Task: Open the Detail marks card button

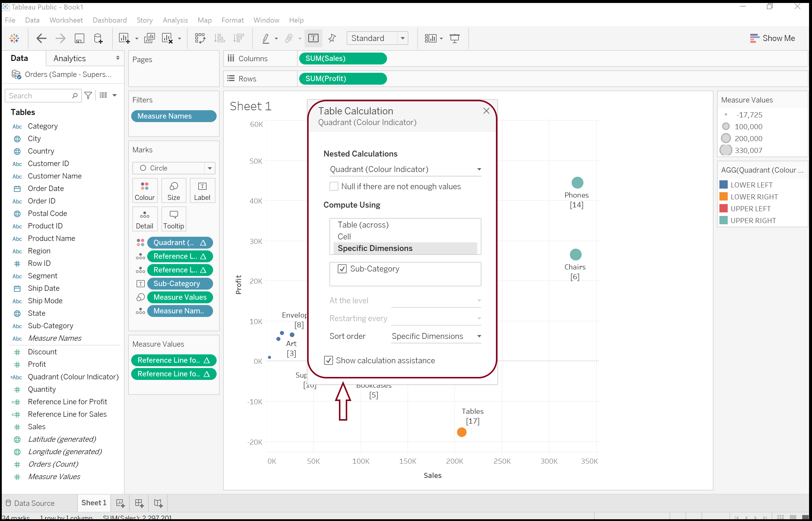Action: (145, 219)
